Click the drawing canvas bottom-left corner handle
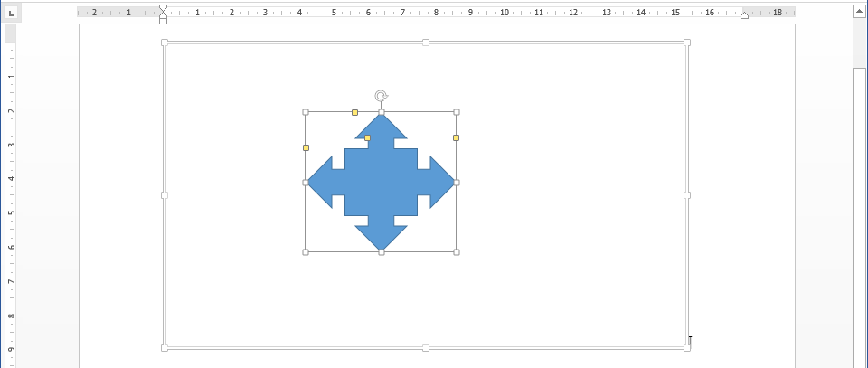Image resolution: width=868 pixels, height=368 pixels. pos(165,348)
